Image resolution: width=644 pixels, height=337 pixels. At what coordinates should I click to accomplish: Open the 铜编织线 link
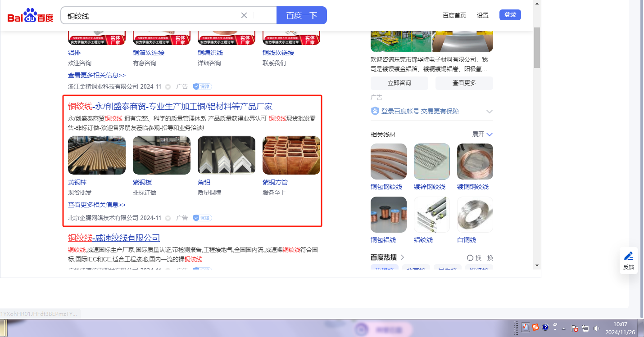click(x=210, y=53)
